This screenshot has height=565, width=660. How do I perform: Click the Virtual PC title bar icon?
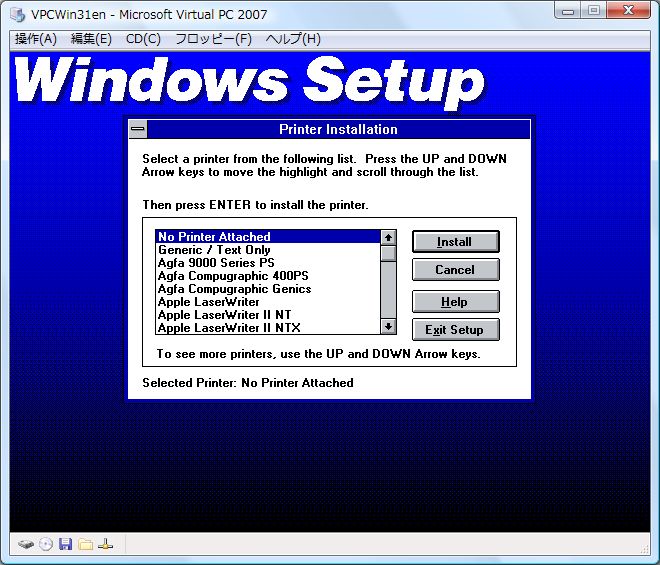pos(18,14)
